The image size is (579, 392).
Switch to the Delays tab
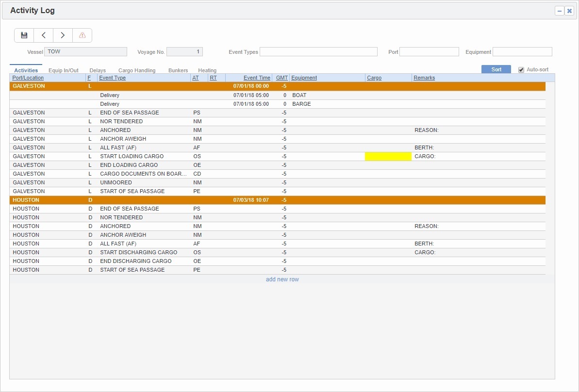[98, 70]
